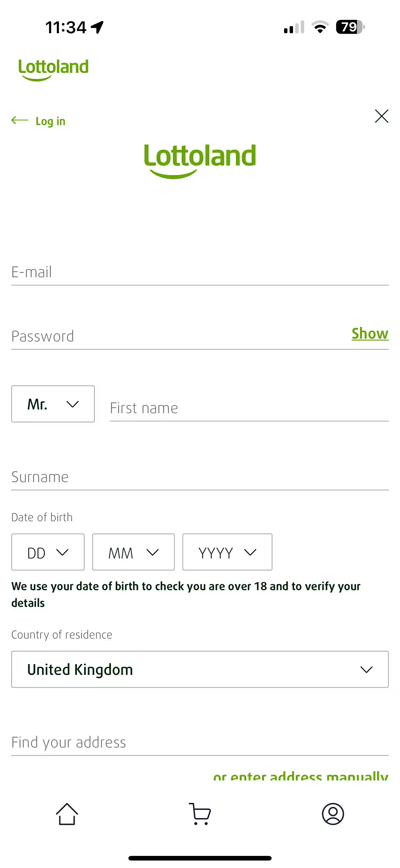The image size is (400, 868).
Task: Click the central Lottoland logo
Action: 200,159
